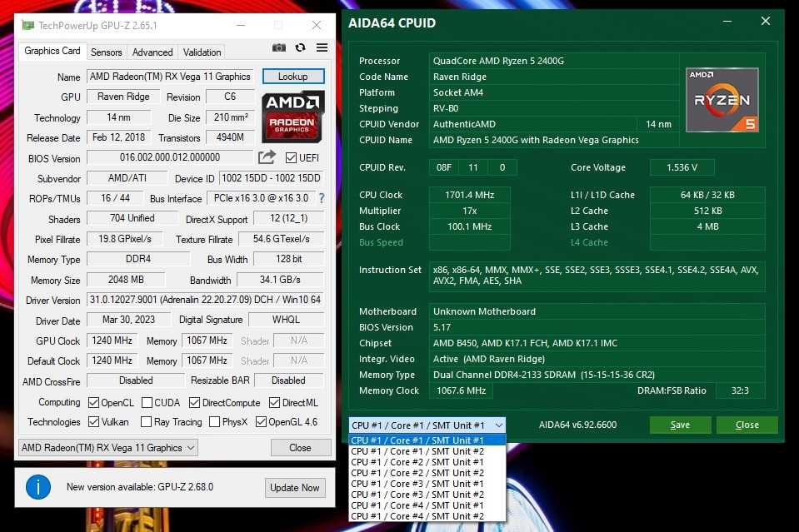Click the CPU Clock 1701.4 MHz value

click(x=469, y=195)
